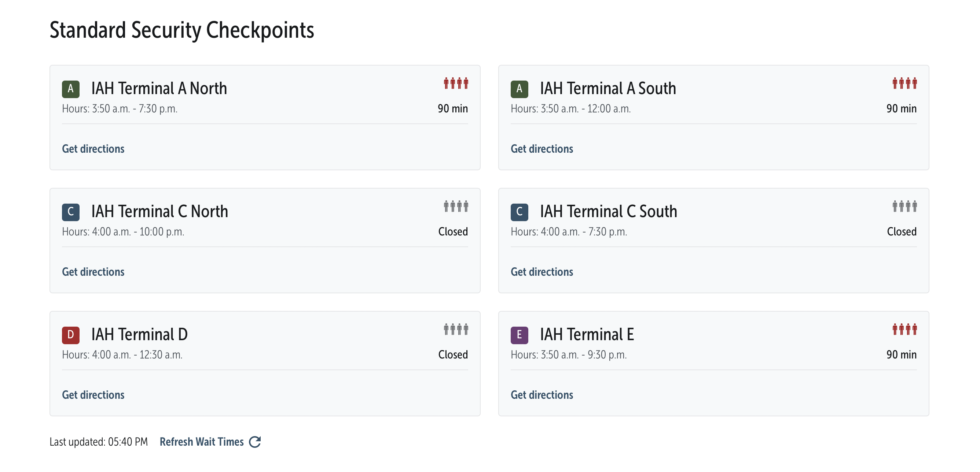Click the Standard Security Checkpoints heading

(x=181, y=30)
